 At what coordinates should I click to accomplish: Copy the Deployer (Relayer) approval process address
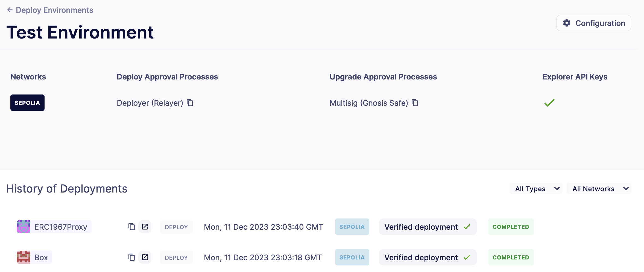190,103
